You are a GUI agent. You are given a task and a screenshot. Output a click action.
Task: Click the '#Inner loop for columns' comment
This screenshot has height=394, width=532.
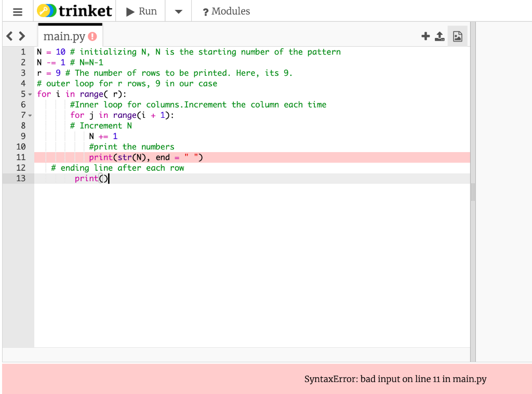198,105
